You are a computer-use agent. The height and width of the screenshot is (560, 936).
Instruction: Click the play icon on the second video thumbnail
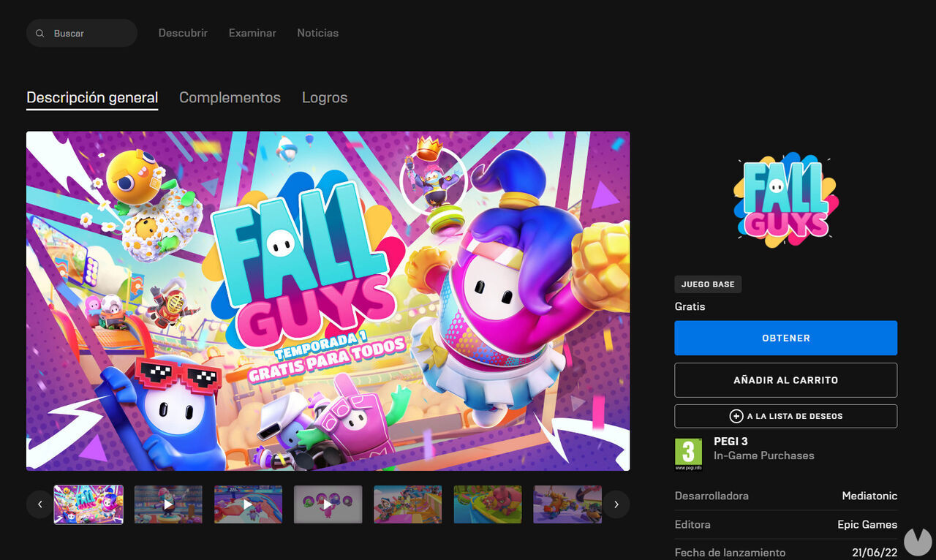[168, 504]
